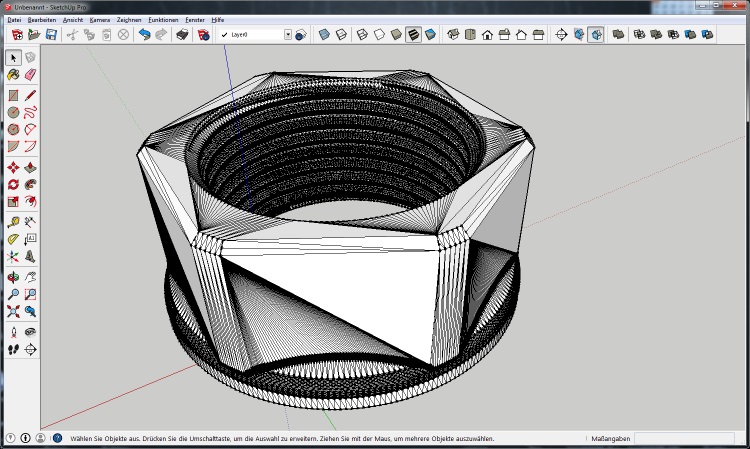Open the Kamera menu
The image size is (750, 449).
(x=100, y=19)
